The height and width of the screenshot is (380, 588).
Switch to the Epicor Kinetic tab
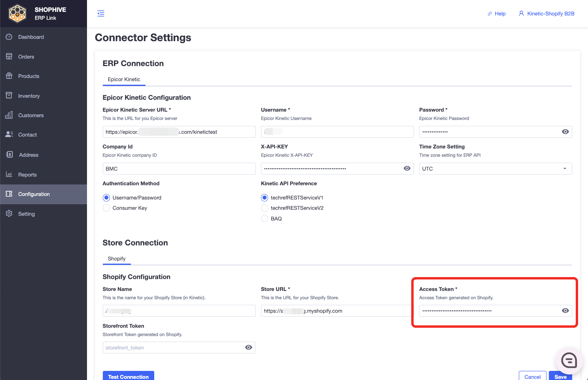click(x=124, y=79)
